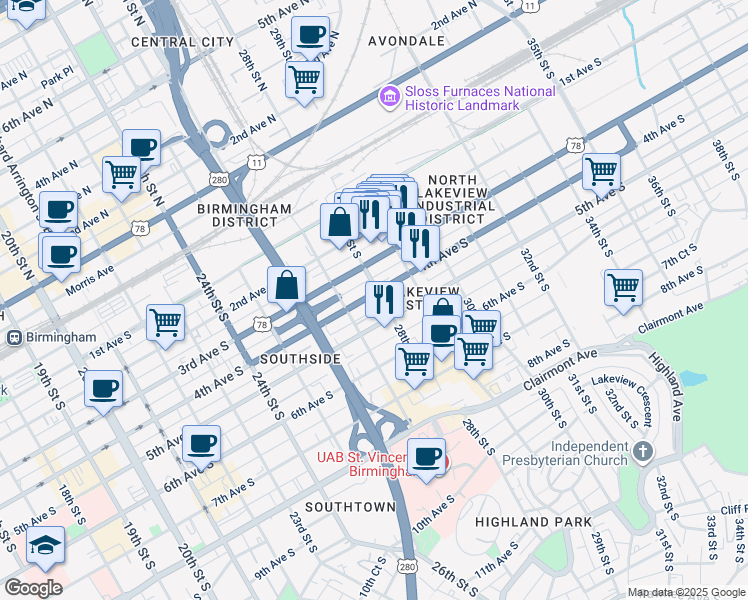
Task: Click the shopping bag marker near 2nd Ave S
Action: [x=286, y=286]
